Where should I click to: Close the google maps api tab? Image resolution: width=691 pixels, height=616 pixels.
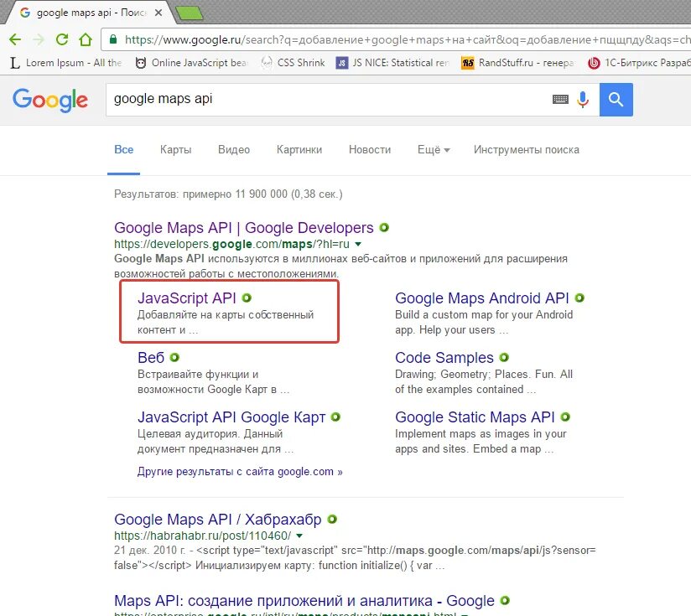158,13
